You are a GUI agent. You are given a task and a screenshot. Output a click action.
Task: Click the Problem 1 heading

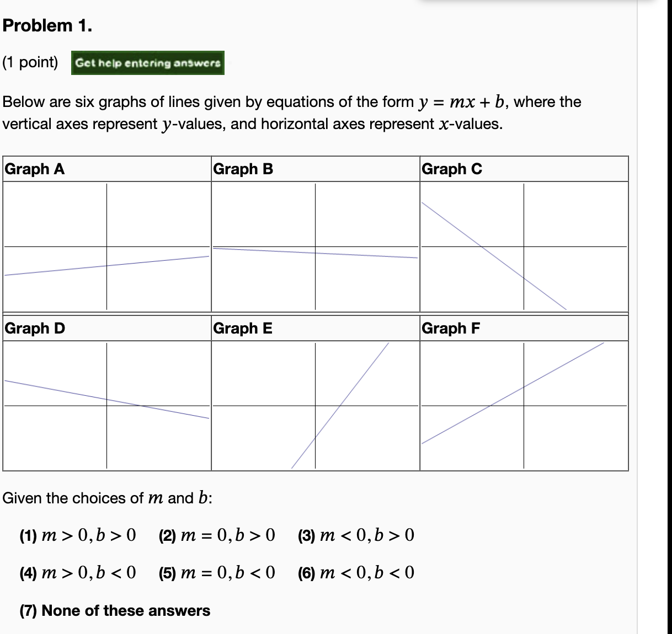[x=45, y=25]
